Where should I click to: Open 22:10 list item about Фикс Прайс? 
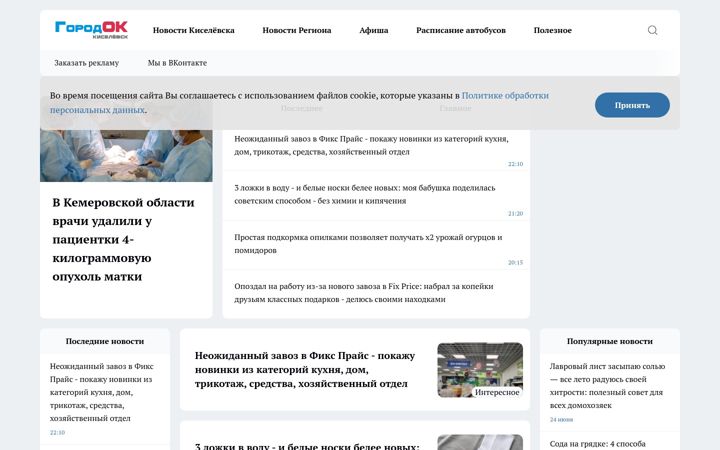[x=371, y=145]
